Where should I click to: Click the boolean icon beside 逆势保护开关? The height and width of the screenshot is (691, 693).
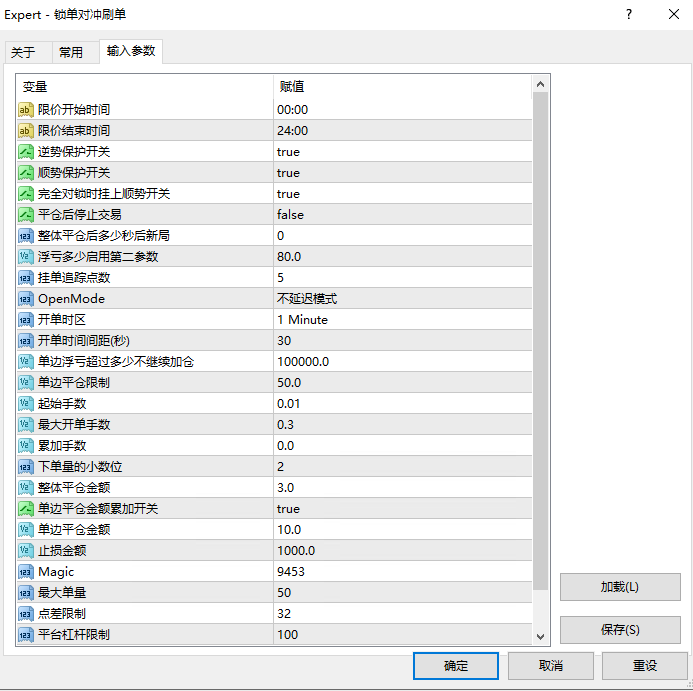click(x=26, y=152)
